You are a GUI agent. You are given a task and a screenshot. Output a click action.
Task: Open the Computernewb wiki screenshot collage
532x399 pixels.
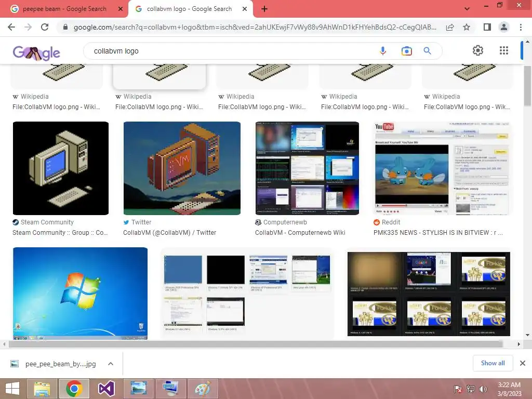pos(307,168)
